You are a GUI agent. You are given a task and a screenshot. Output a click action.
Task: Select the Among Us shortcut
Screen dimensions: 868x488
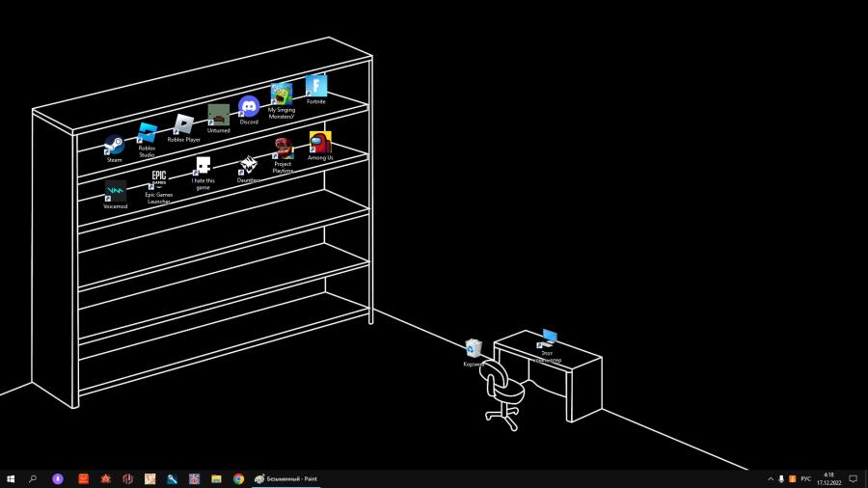(x=320, y=146)
